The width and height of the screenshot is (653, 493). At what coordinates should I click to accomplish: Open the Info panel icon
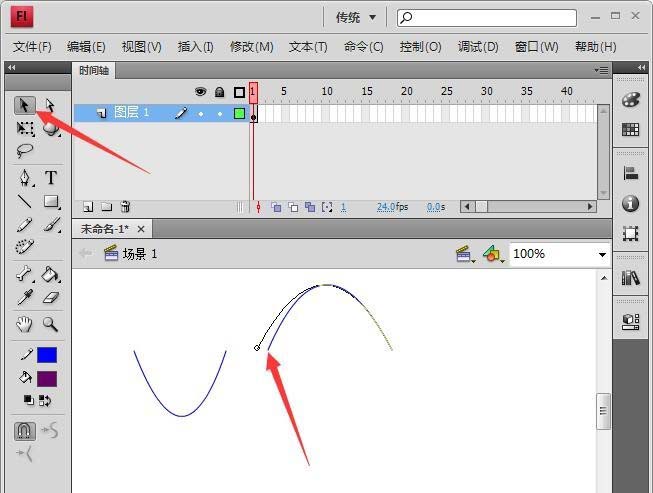pos(631,204)
